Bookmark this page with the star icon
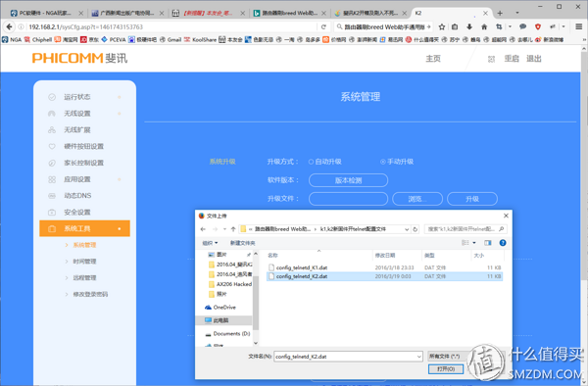 [442, 26]
